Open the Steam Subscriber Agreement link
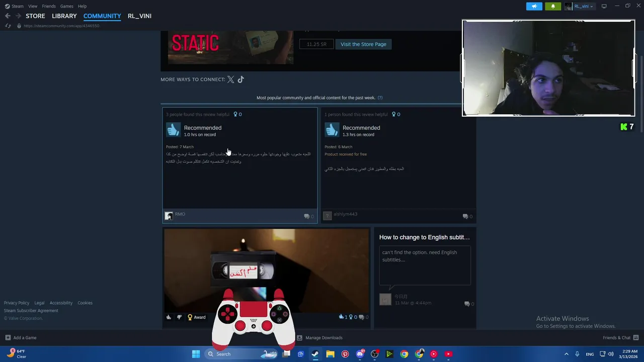644x362 pixels. click(31, 310)
